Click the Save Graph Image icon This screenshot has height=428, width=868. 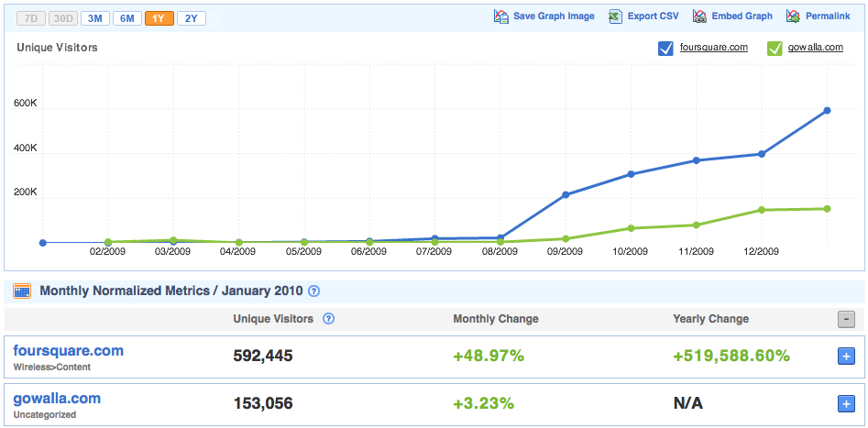pos(501,16)
